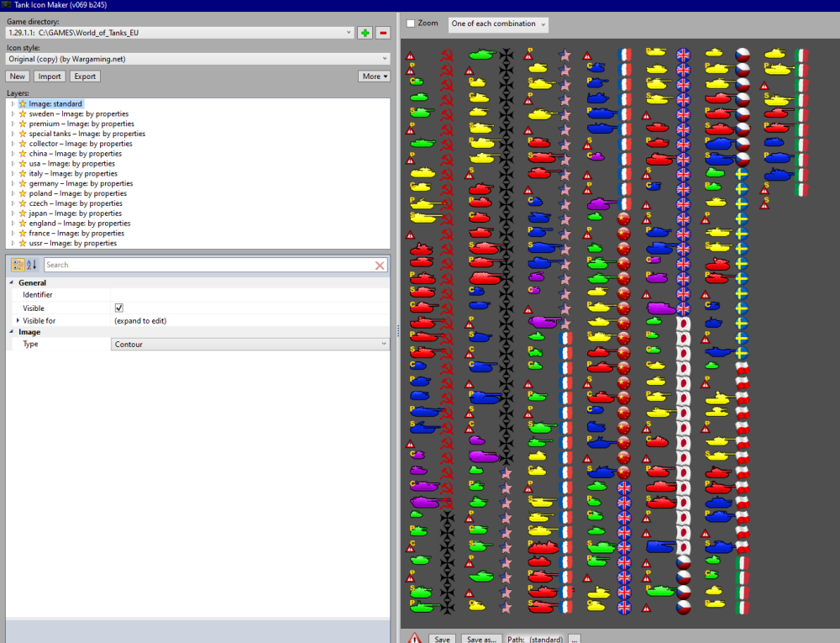The width and height of the screenshot is (840, 643).
Task: Click the star icon of japan layer
Action: [23, 213]
